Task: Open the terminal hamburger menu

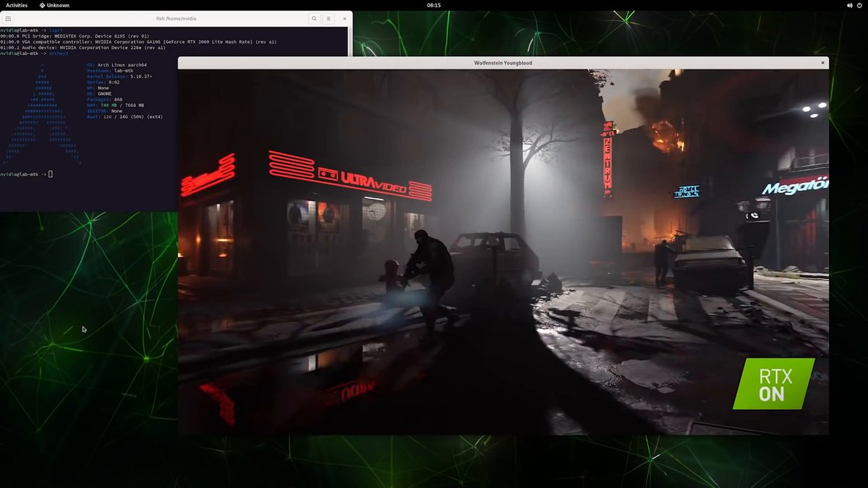Action: point(328,18)
